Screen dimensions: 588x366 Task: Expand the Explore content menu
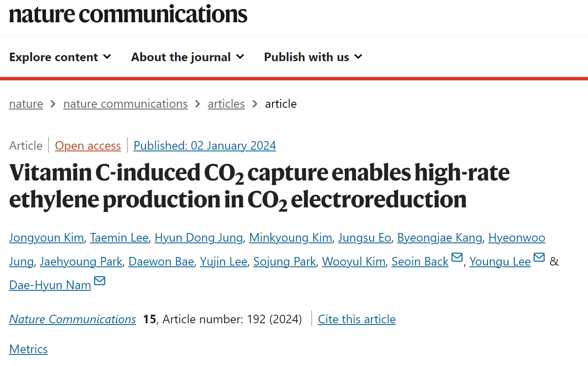coord(60,57)
